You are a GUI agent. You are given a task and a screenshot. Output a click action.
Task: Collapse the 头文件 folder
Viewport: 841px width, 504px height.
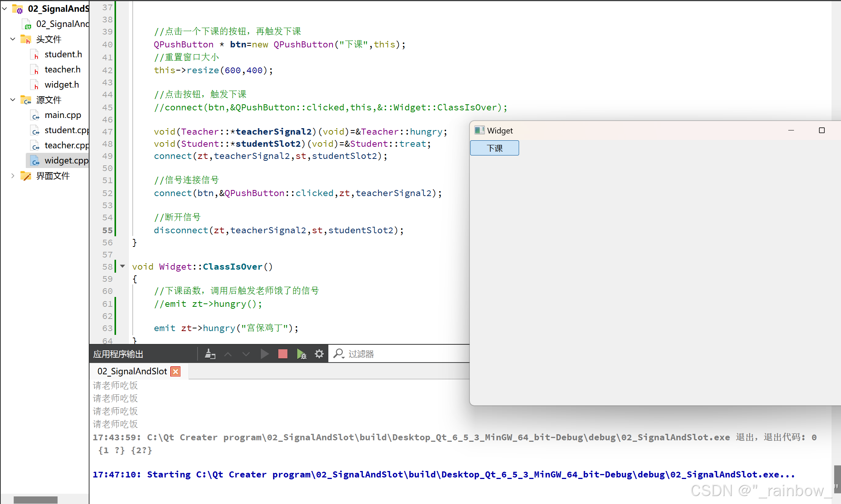pos(13,39)
